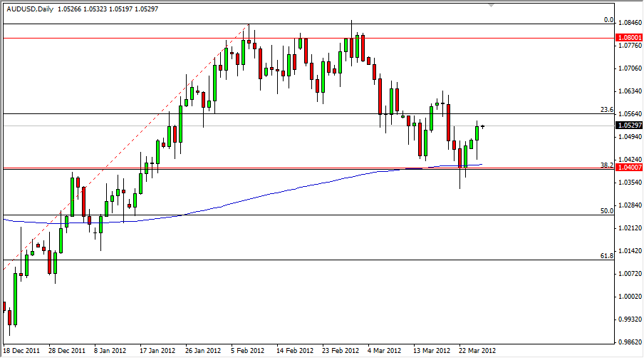Viewport: 644px width, 358px height.
Task: Click the chart shift triangle marker
Action: point(489,5)
